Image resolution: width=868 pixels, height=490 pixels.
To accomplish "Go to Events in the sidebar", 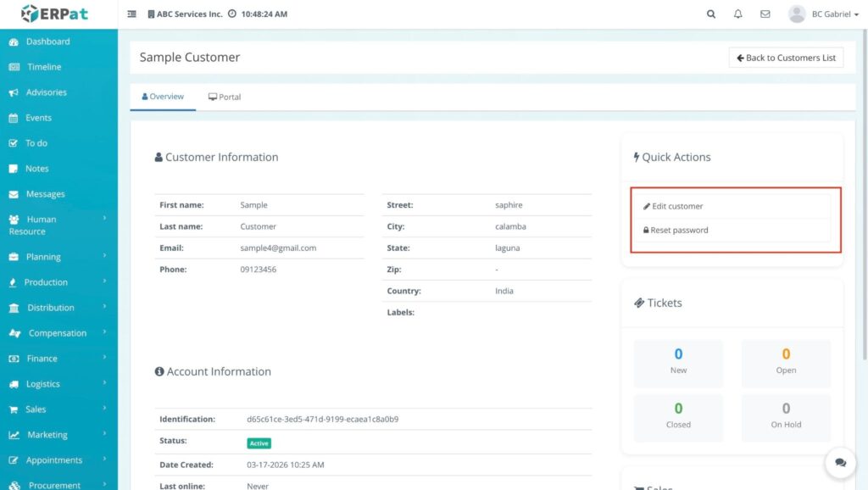I will [x=38, y=118].
